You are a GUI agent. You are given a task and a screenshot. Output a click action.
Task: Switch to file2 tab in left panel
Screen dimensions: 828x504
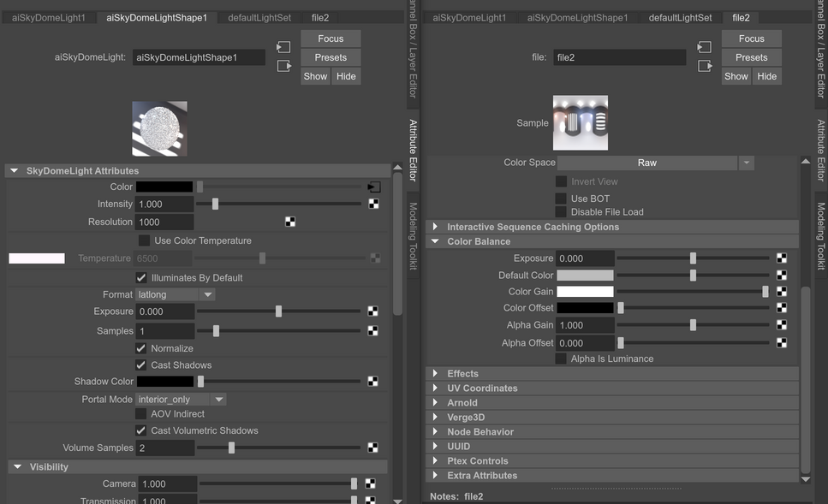320,17
